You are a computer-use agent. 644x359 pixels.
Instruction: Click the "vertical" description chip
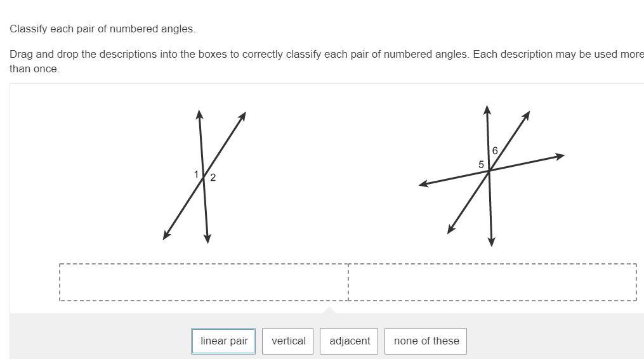coord(289,341)
